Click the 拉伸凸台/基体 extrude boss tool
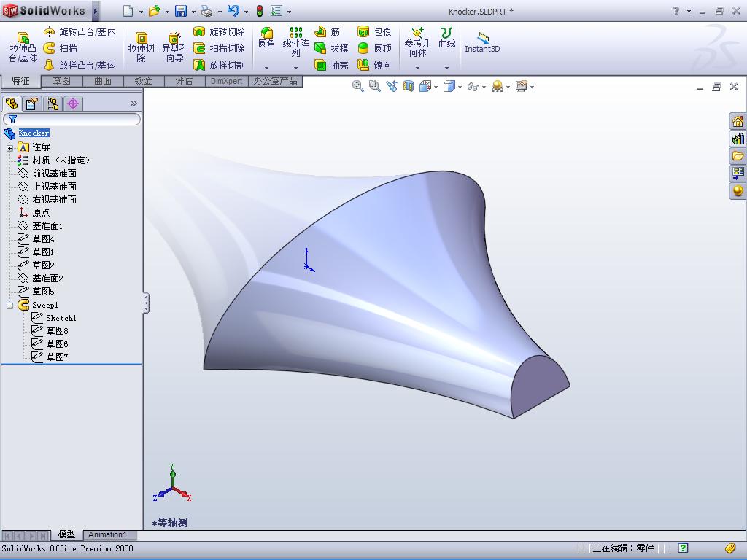This screenshot has width=747, height=560. (x=23, y=47)
